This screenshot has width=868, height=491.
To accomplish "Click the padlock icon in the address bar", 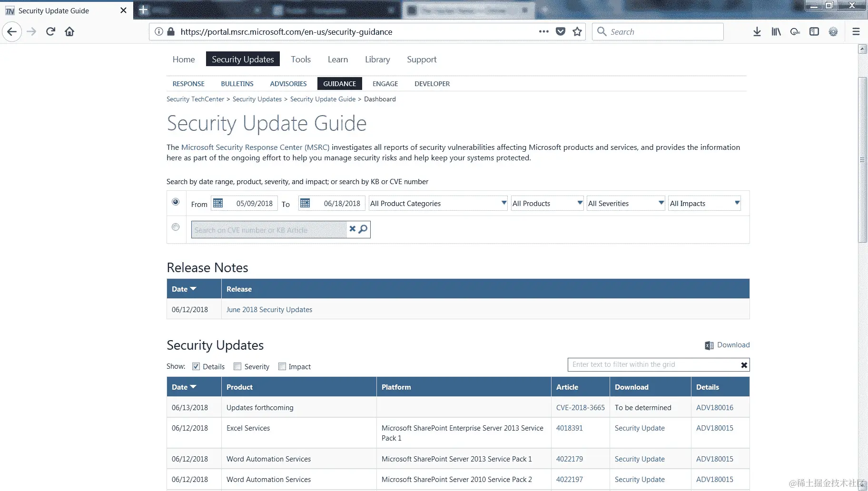I will [171, 32].
